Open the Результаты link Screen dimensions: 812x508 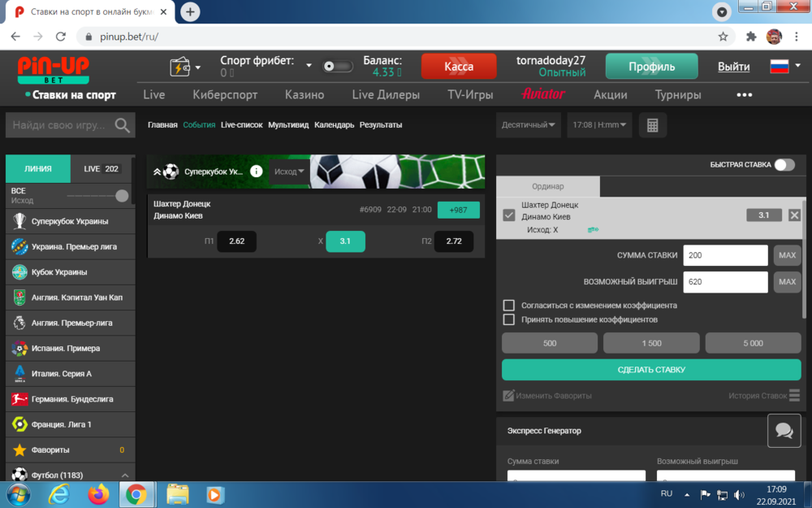[x=381, y=125]
